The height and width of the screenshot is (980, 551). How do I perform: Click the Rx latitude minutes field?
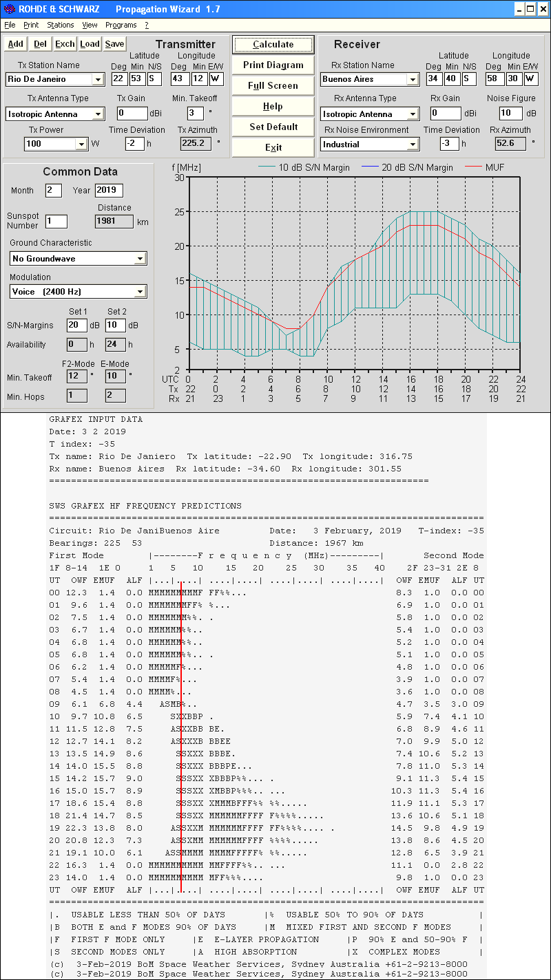click(x=452, y=78)
